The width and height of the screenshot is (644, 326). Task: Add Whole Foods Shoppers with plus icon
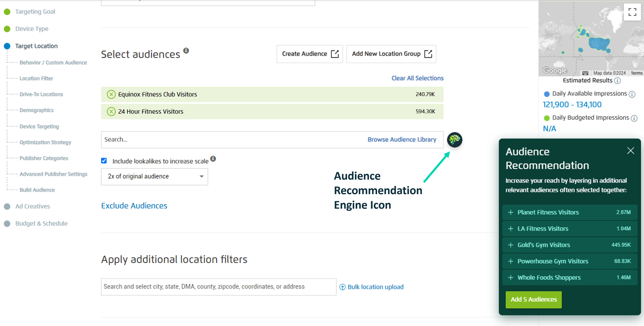(510, 277)
